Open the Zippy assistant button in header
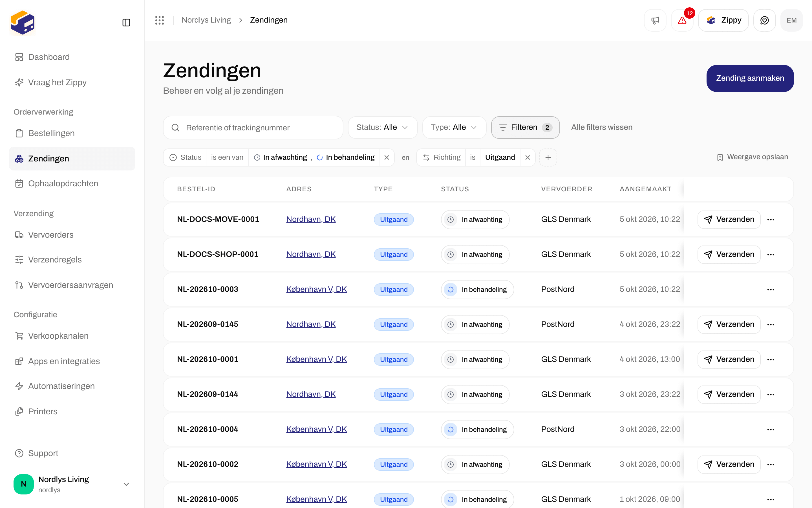This screenshot has height=508, width=812. click(x=723, y=20)
